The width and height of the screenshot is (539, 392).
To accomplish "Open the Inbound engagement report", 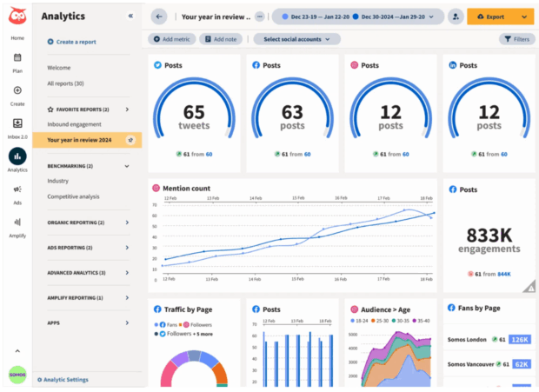I will point(74,124).
